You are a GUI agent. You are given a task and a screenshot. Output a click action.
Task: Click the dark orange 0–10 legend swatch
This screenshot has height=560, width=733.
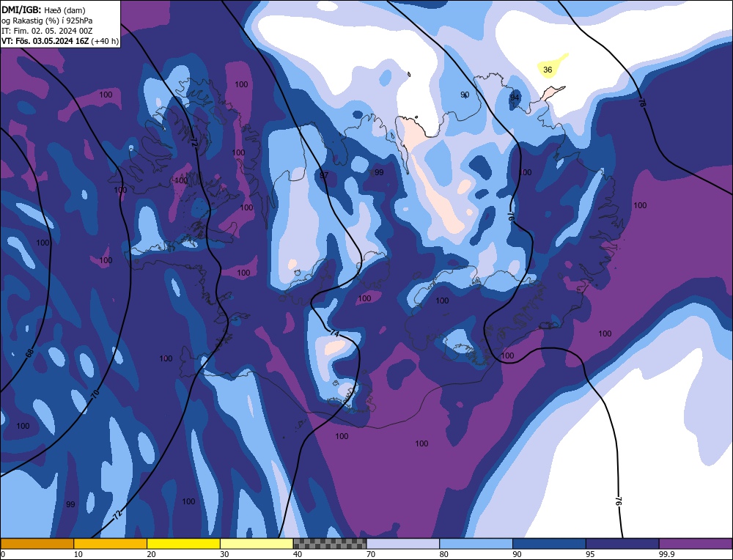[x=37, y=544]
